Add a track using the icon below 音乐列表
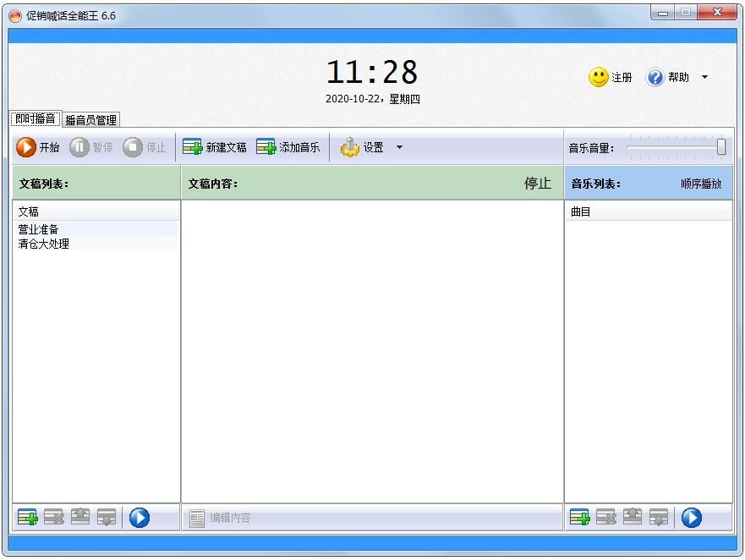The height and width of the screenshot is (560, 745). coord(580,518)
